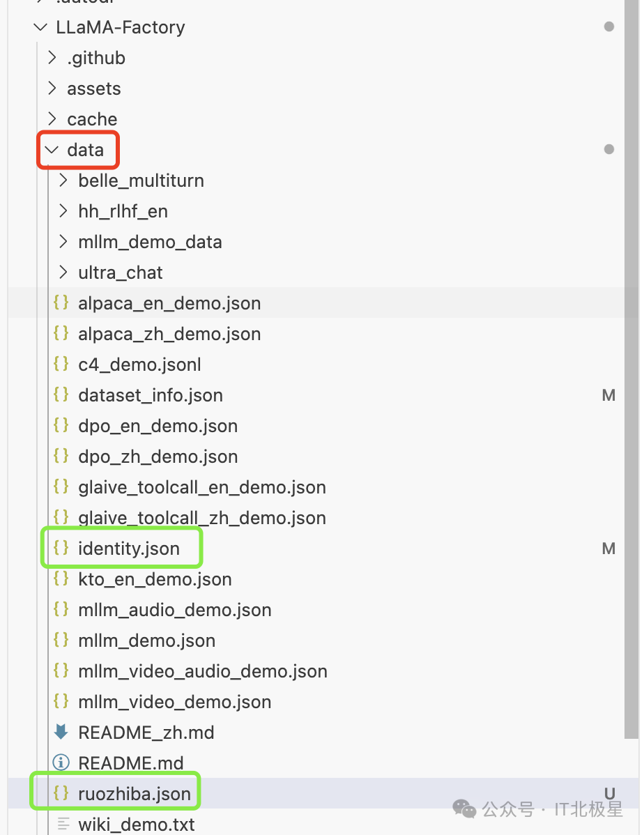The image size is (644, 835).
Task: Open the mllm_audio_demo.json file
Action: (175, 611)
